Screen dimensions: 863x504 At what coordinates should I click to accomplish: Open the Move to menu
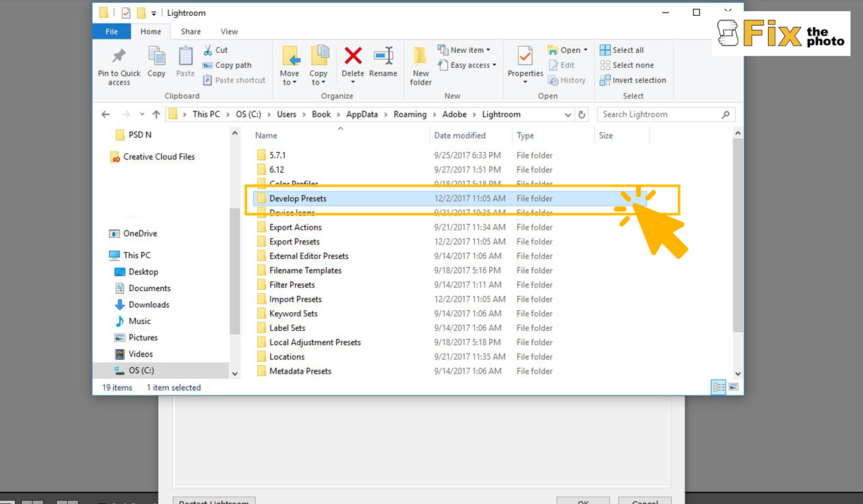(289, 65)
